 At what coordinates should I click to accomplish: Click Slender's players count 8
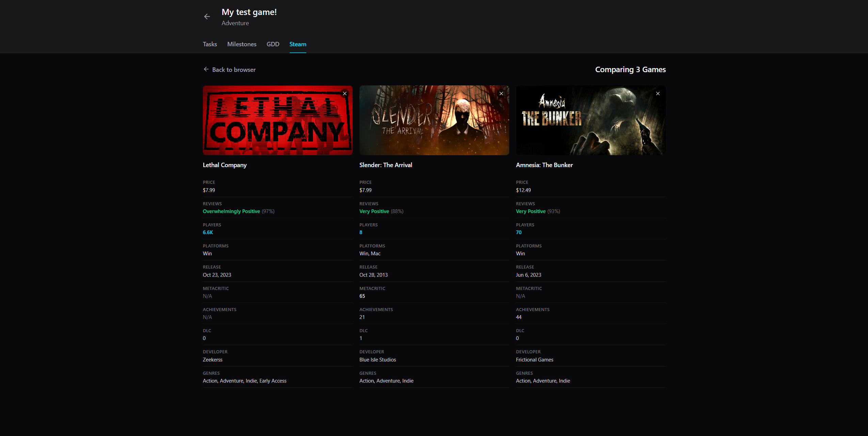point(361,232)
